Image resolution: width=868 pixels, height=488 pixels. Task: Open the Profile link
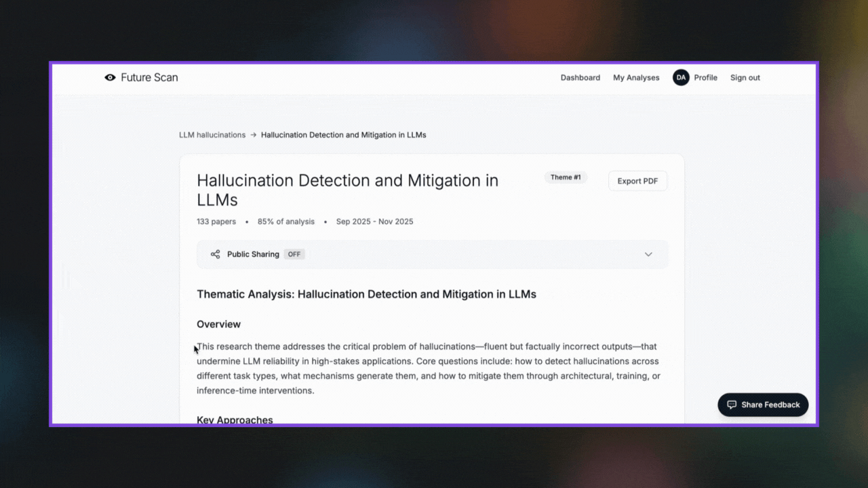click(x=706, y=78)
